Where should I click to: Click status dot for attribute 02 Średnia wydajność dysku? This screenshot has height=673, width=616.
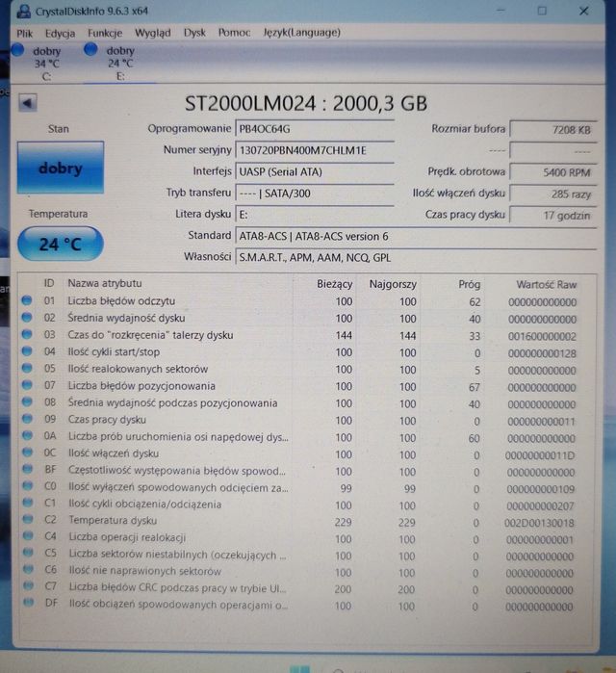tap(27, 317)
